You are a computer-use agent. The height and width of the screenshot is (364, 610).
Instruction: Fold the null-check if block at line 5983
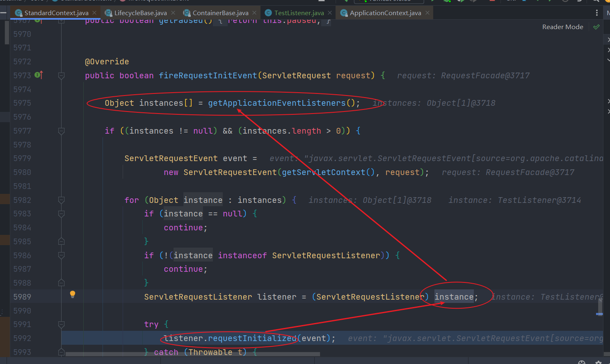click(61, 214)
